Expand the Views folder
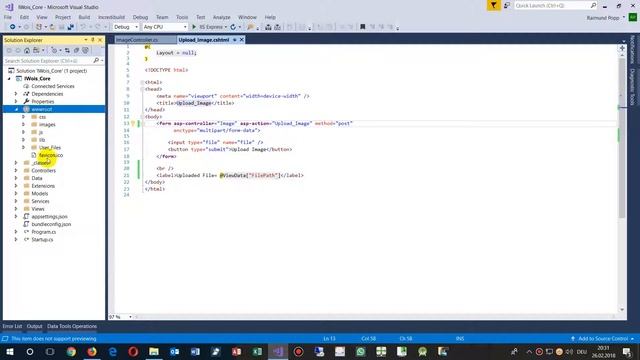 (16, 209)
